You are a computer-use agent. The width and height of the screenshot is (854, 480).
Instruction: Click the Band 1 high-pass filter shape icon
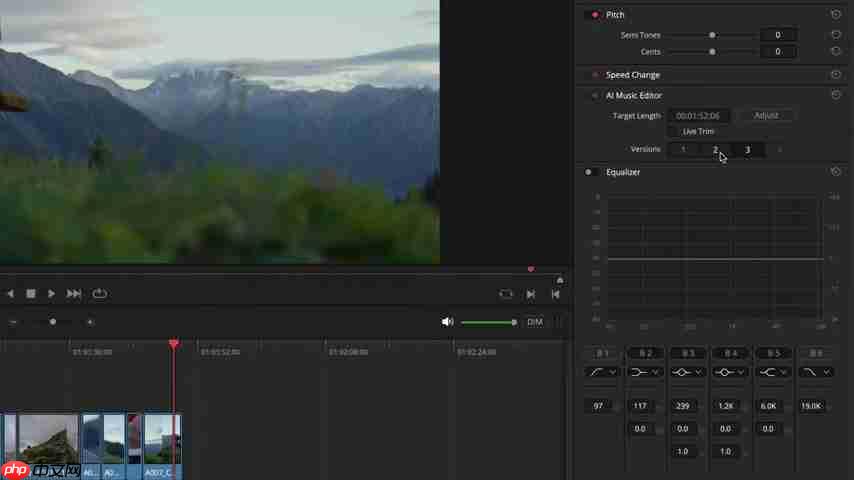(596, 372)
